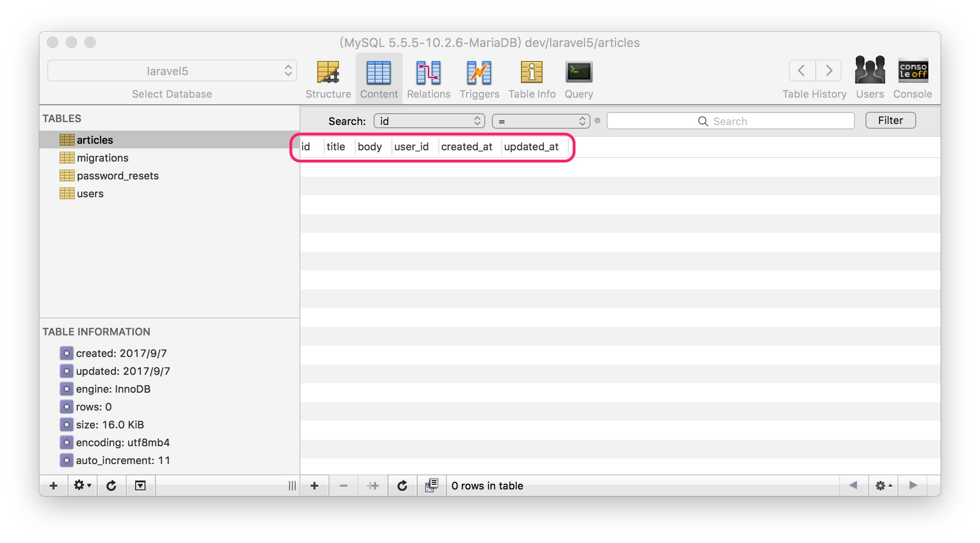Click the multiple-pages content icon
980x543 pixels.
click(431, 485)
